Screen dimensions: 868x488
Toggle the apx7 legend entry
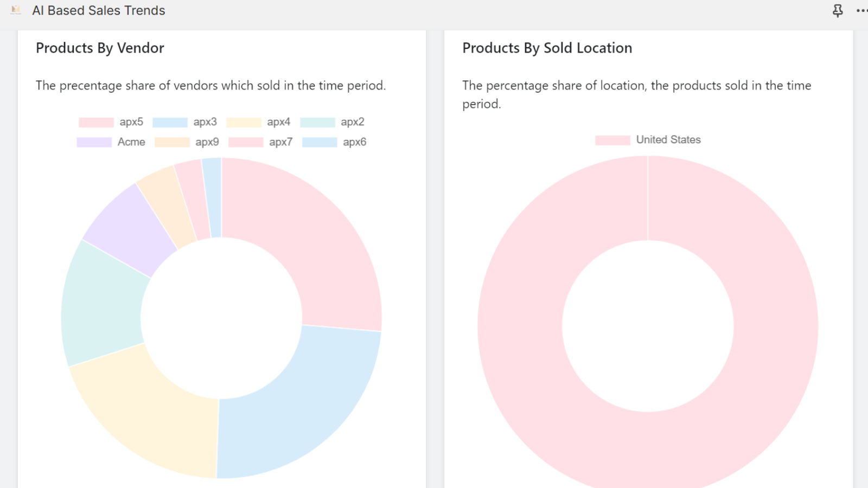click(x=280, y=142)
